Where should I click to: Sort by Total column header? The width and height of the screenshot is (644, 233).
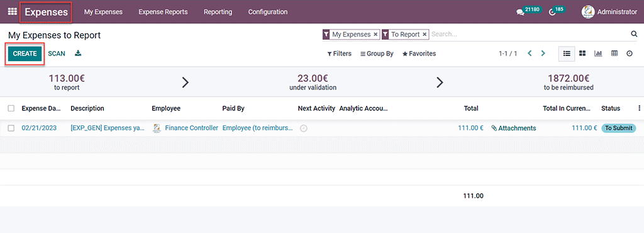point(471,108)
